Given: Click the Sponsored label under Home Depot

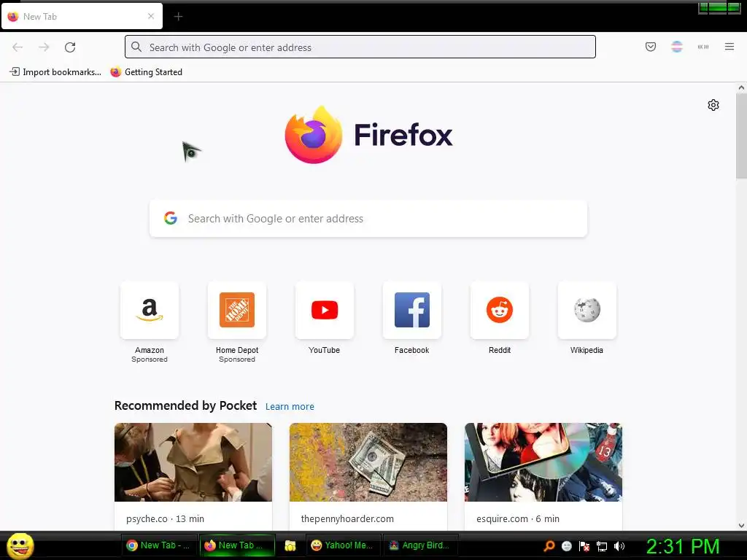Looking at the screenshot, I should tap(237, 359).
